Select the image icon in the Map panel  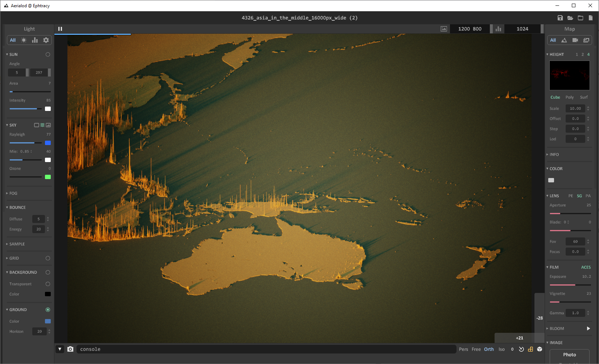pyautogui.click(x=586, y=40)
